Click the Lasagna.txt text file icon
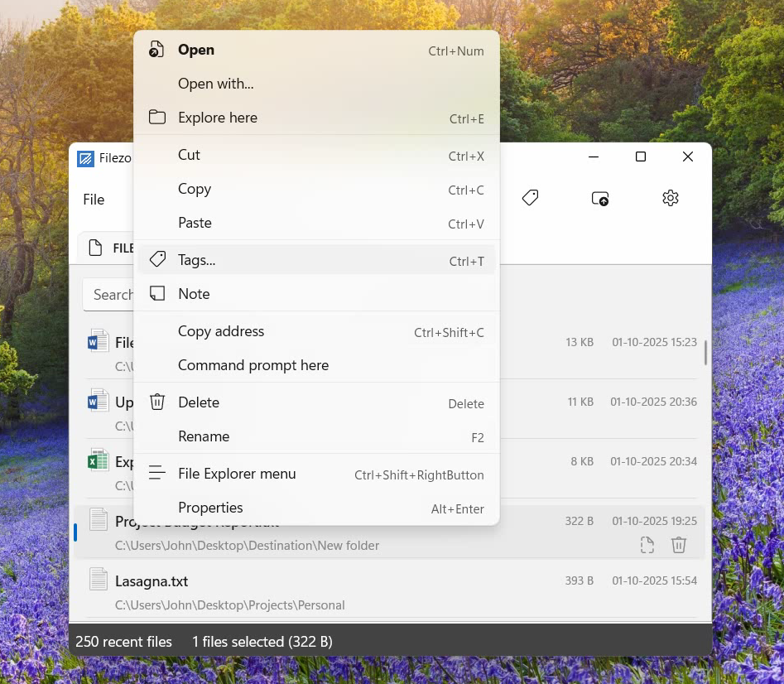This screenshot has height=684, width=784. [99, 580]
